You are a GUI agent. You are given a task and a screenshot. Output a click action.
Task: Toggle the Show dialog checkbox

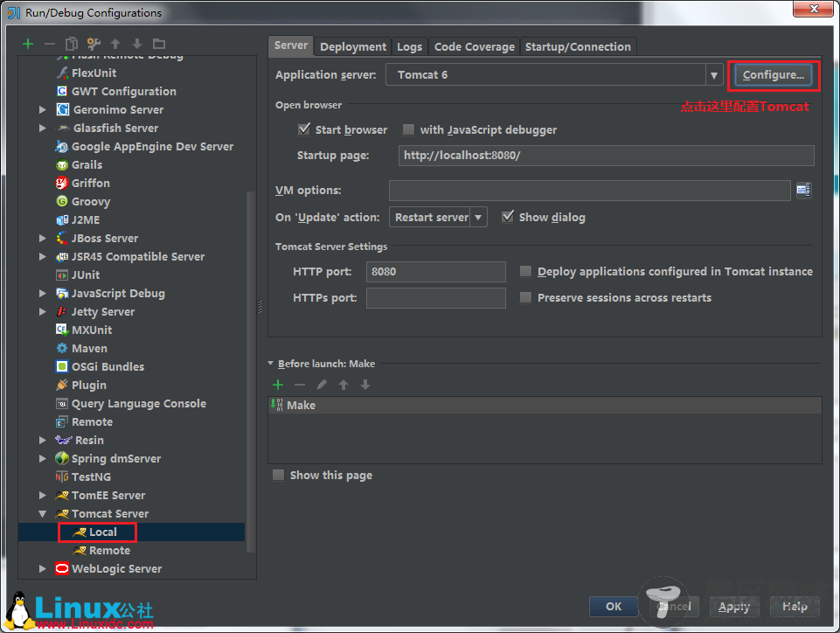click(507, 217)
